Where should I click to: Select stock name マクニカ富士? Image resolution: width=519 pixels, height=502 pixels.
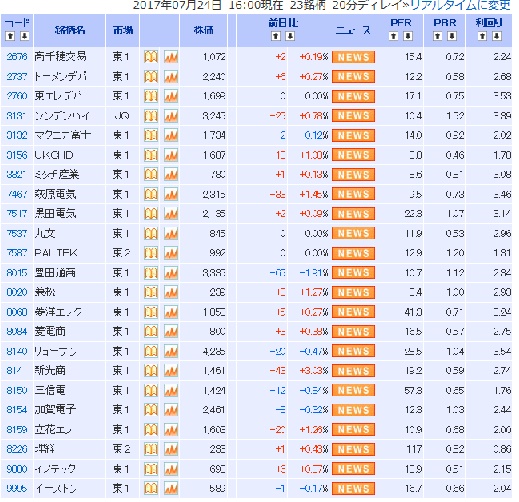63,135
